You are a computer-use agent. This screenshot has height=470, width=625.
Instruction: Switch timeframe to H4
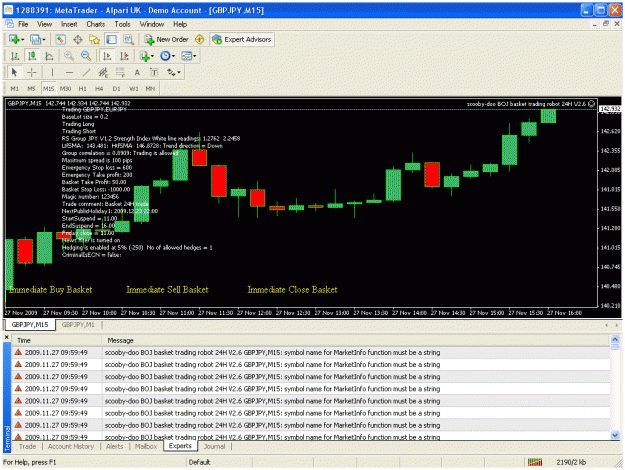[x=99, y=88]
